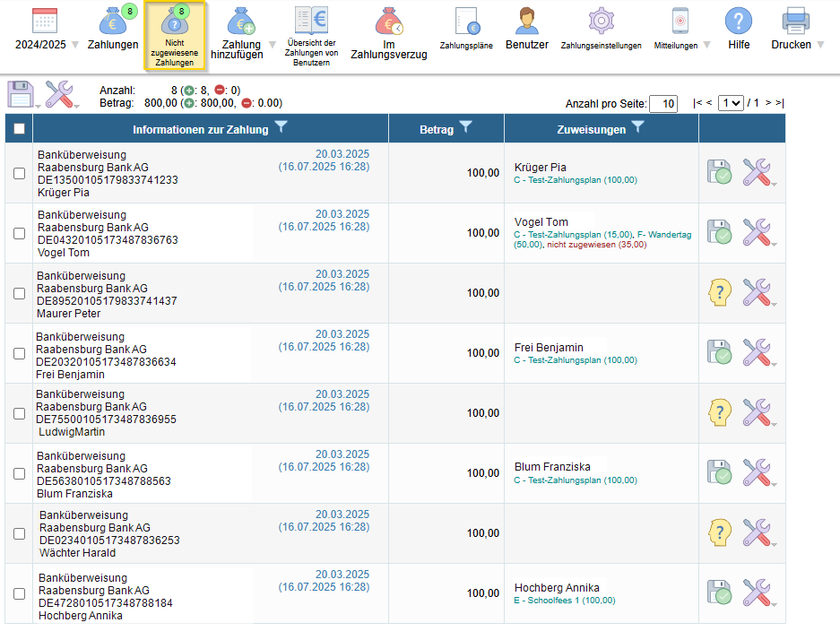Screen dimensions: 840x640
Task: Open tools icon in LudwigMartin row
Action: point(757,411)
